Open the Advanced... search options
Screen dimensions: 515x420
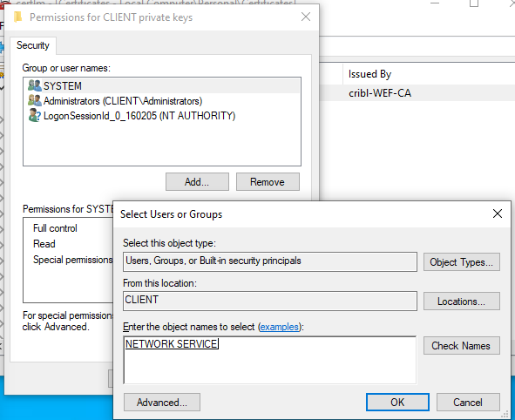(162, 403)
